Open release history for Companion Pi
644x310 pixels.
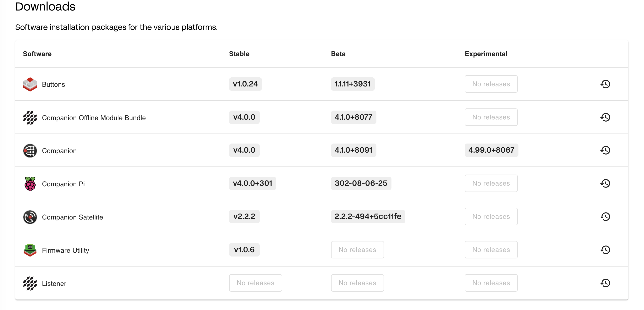[605, 183]
